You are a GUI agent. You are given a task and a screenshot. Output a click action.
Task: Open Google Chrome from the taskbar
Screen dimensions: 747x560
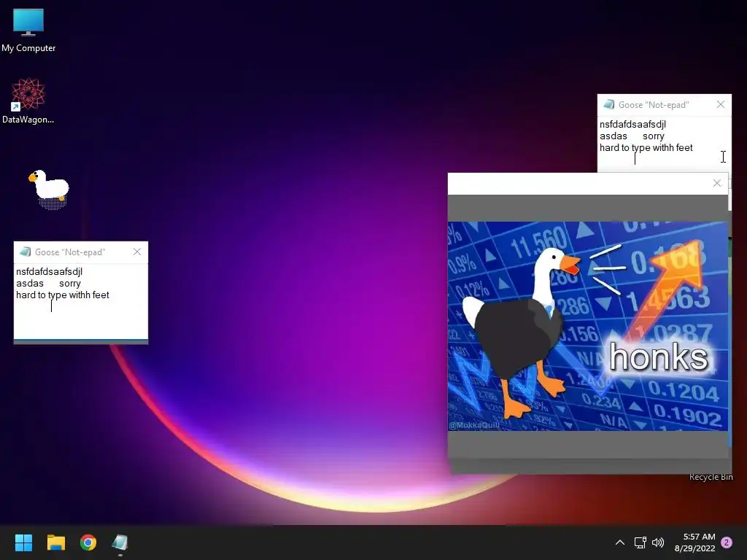88,542
